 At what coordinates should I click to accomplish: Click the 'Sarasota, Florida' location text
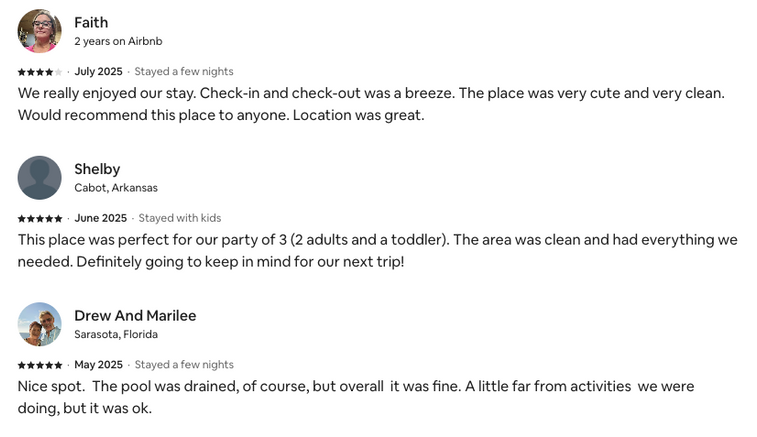(x=116, y=334)
